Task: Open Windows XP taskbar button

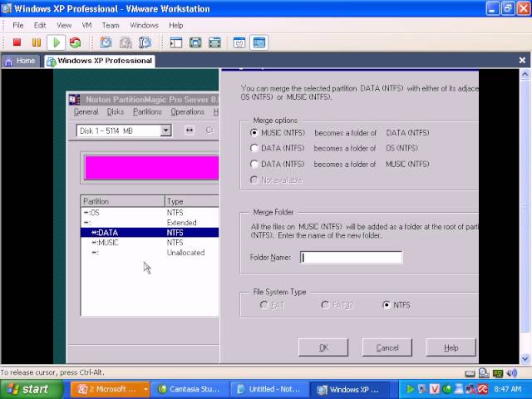Action: pyautogui.click(x=349, y=389)
